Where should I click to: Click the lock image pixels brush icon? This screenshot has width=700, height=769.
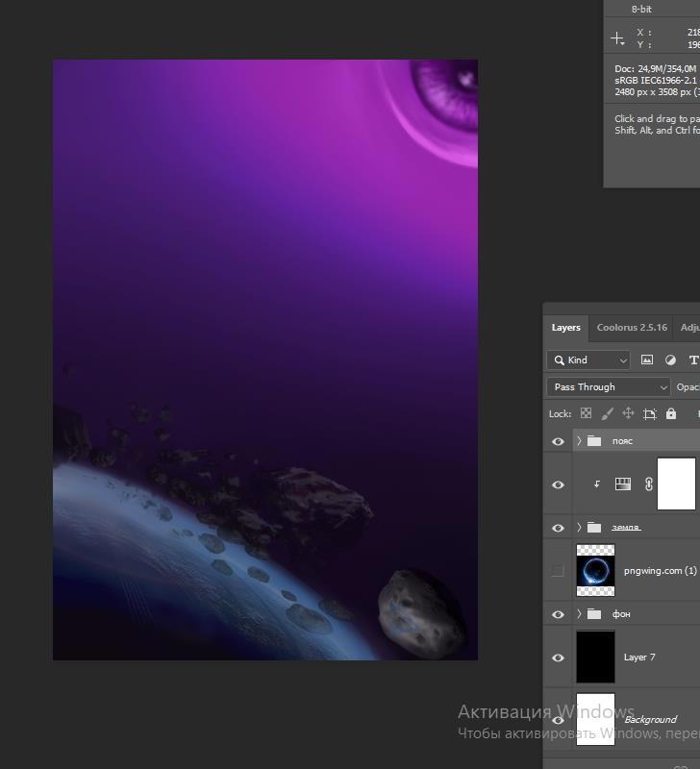pyautogui.click(x=607, y=413)
